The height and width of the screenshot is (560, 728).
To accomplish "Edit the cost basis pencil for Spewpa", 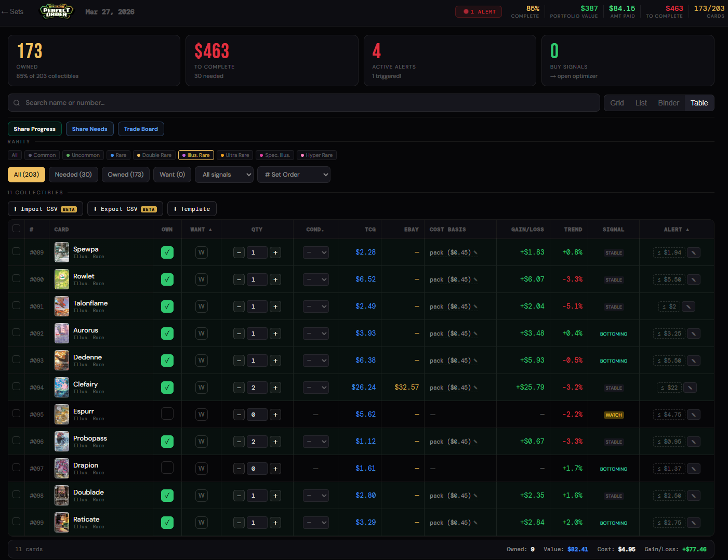I will [x=475, y=252].
